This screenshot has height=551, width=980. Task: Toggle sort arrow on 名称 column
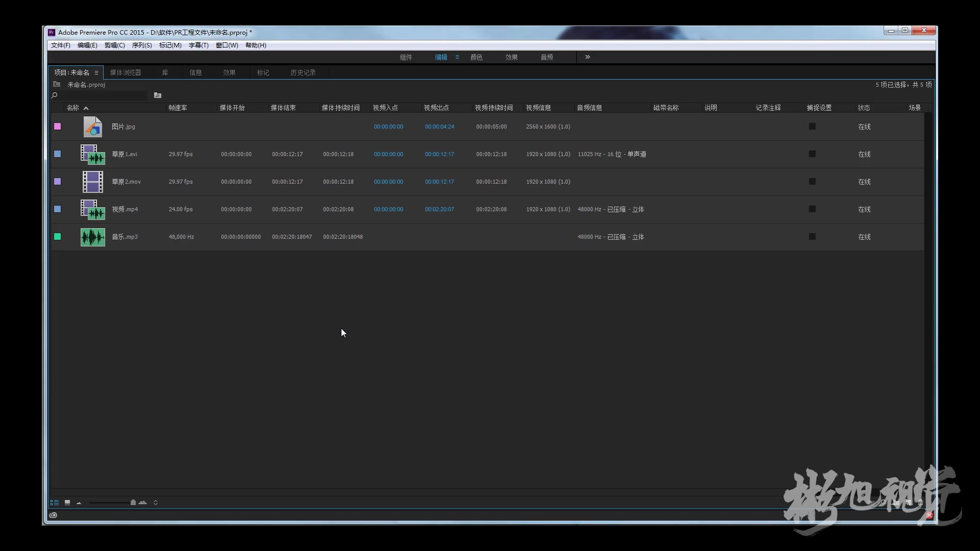tap(86, 108)
